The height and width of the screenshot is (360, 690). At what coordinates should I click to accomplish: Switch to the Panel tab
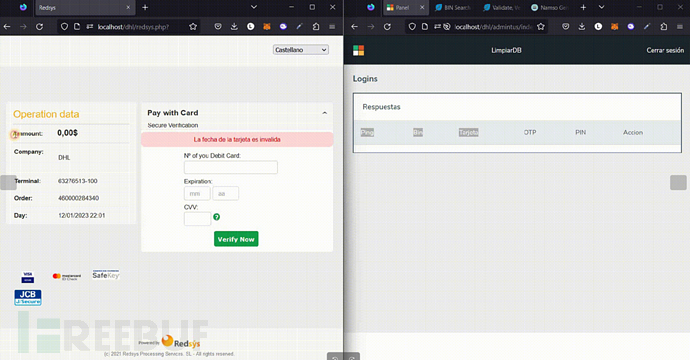click(x=406, y=7)
